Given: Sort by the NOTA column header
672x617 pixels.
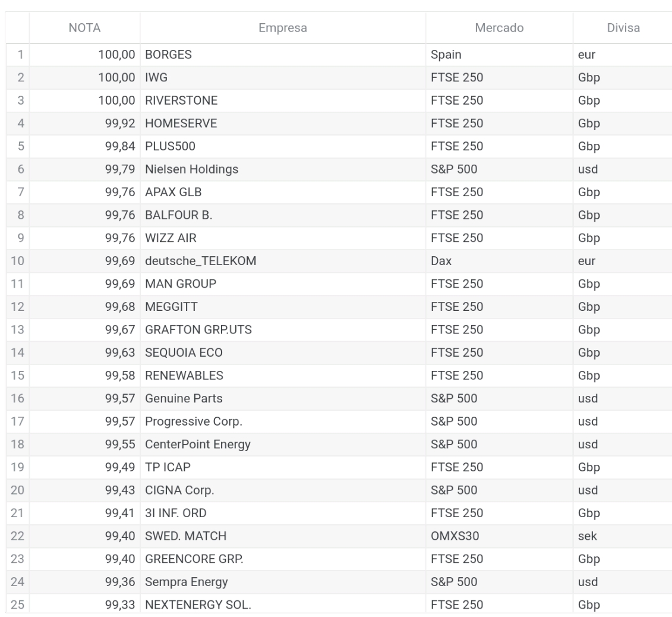Looking at the screenshot, I should [84, 28].
